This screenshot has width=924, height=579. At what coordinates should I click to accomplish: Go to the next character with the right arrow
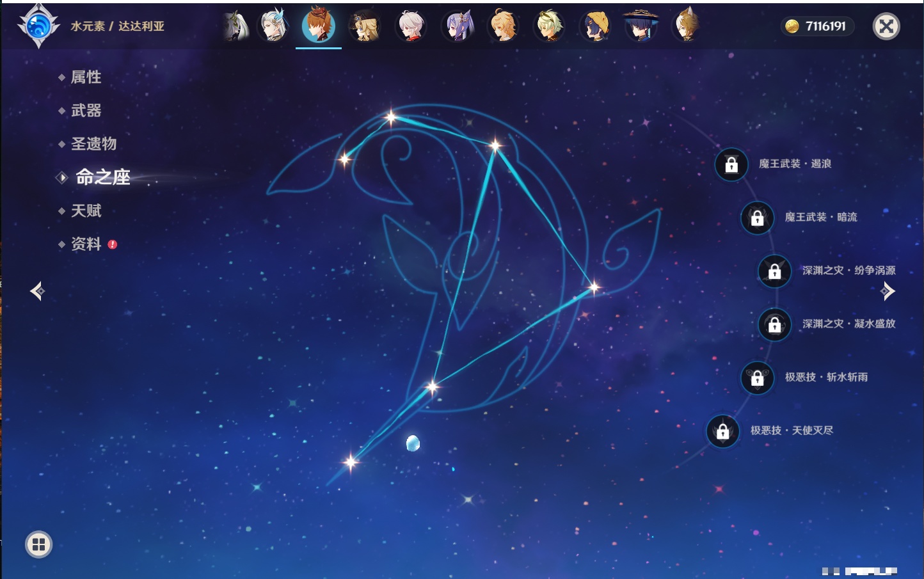click(x=888, y=291)
